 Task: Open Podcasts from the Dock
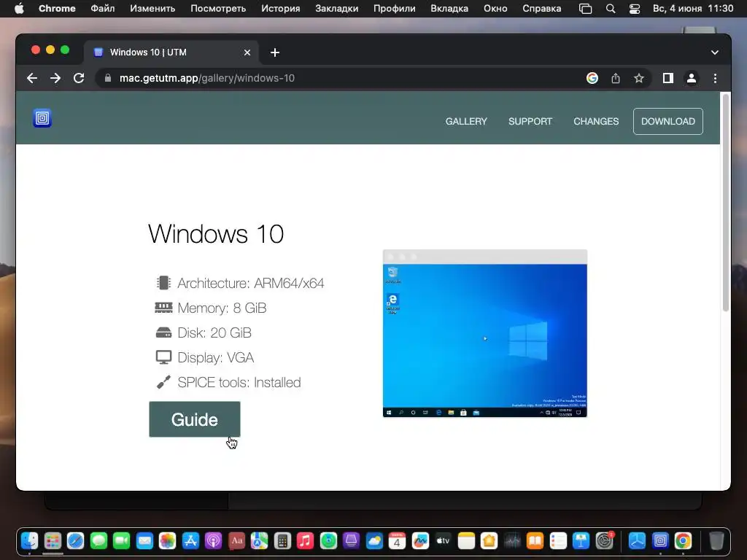[214, 540]
